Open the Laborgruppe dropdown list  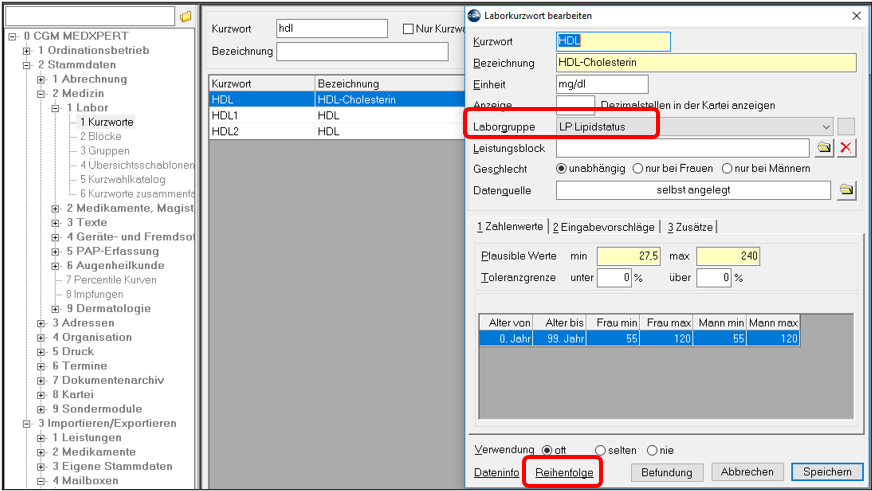(x=826, y=127)
